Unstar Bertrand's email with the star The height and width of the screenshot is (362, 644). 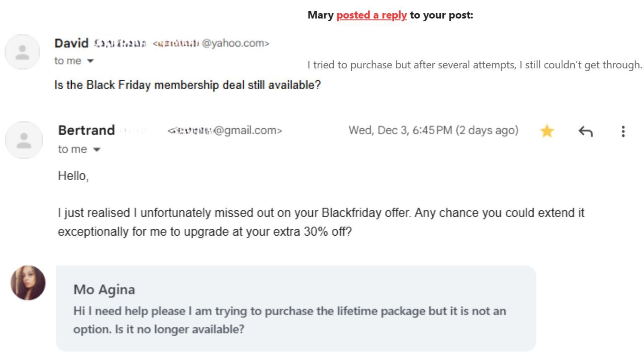pyautogui.click(x=547, y=131)
